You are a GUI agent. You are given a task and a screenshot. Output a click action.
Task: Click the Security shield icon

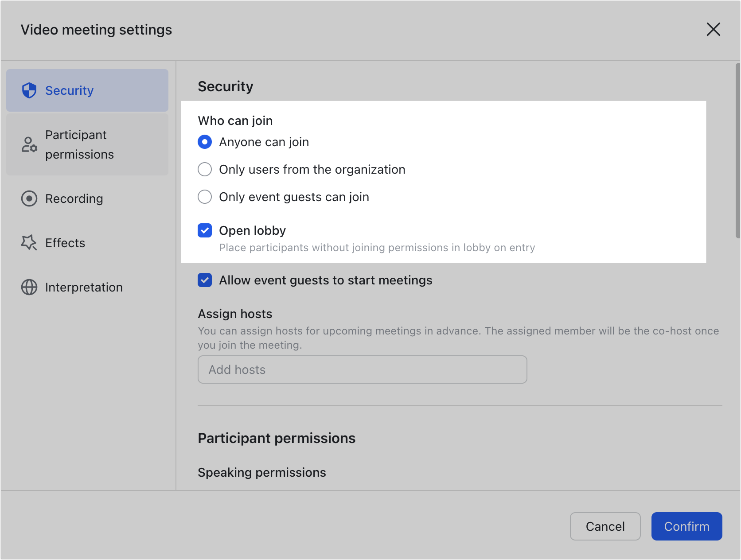pos(29,90)
